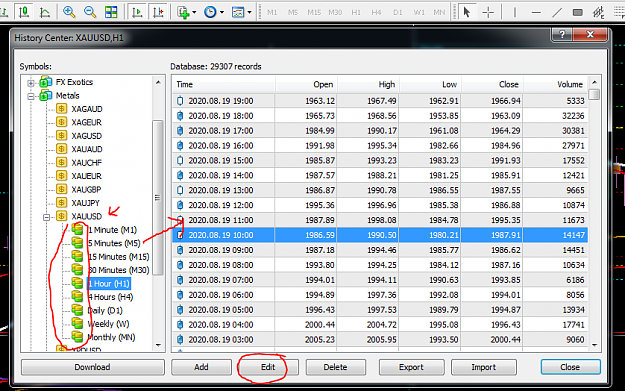Toggle chart shift icon

click(158, 12)
